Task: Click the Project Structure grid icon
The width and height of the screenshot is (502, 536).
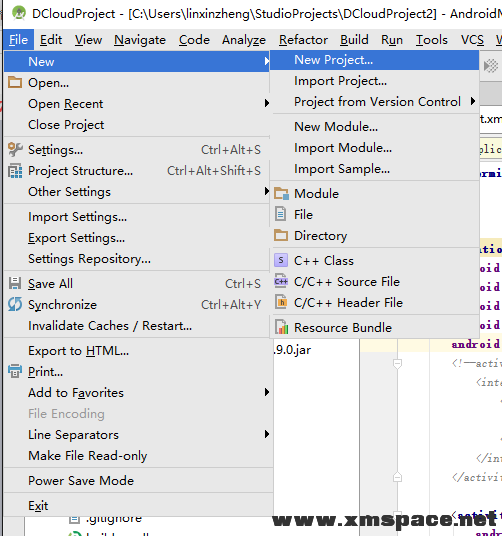Action: [15, 171]
